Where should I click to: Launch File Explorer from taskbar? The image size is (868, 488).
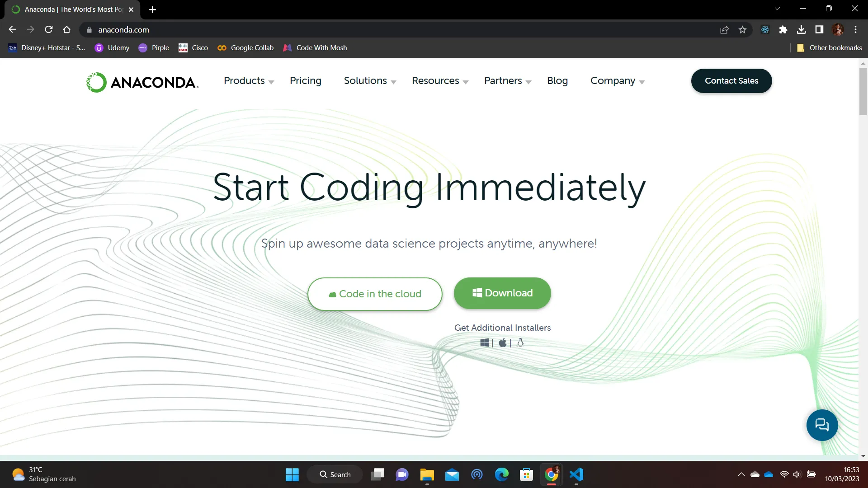tap(427, 474)
